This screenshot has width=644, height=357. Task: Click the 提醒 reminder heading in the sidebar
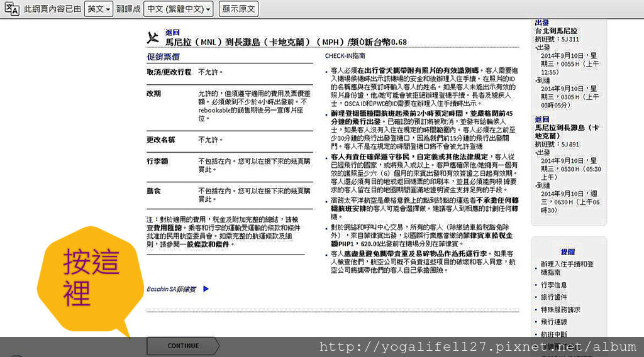[568, 252]
